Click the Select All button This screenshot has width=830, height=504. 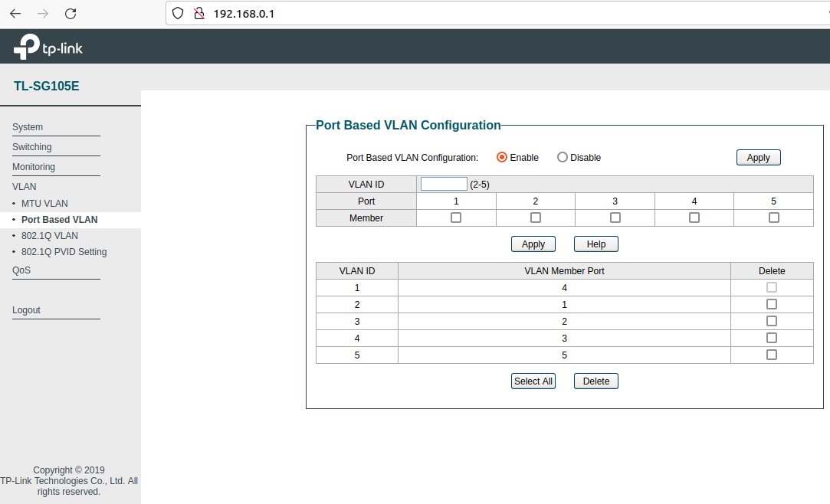coord(533,381)
